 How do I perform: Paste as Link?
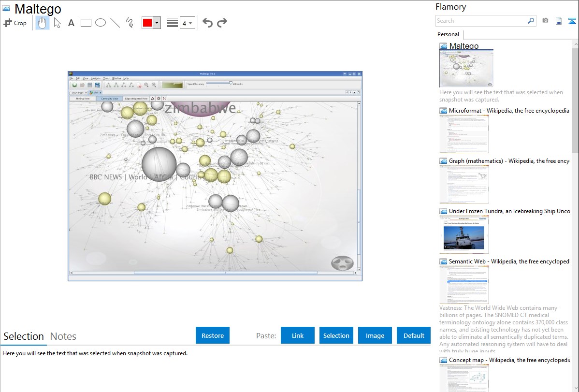pyautogui.click(x=298, y=335)
